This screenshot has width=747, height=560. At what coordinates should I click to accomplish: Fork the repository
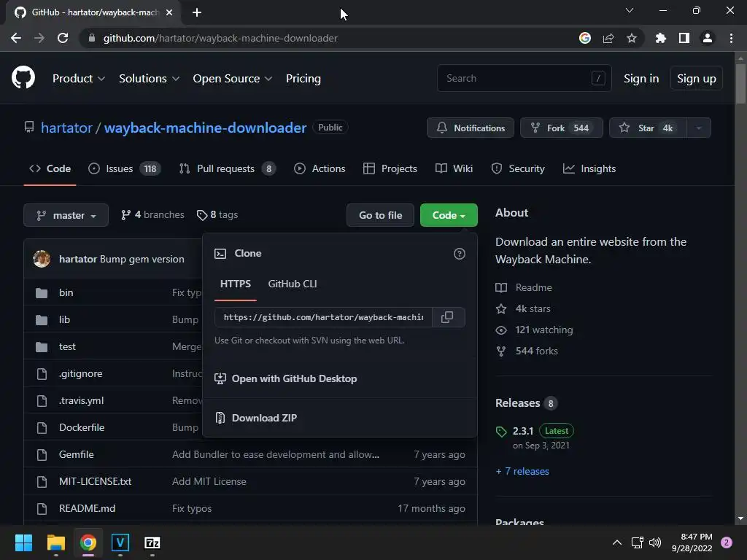click(561, 128)
